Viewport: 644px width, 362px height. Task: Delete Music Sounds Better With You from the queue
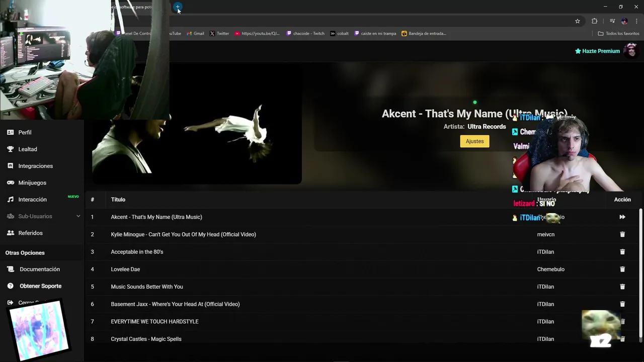pyautogui.click(x=622, y=287)
